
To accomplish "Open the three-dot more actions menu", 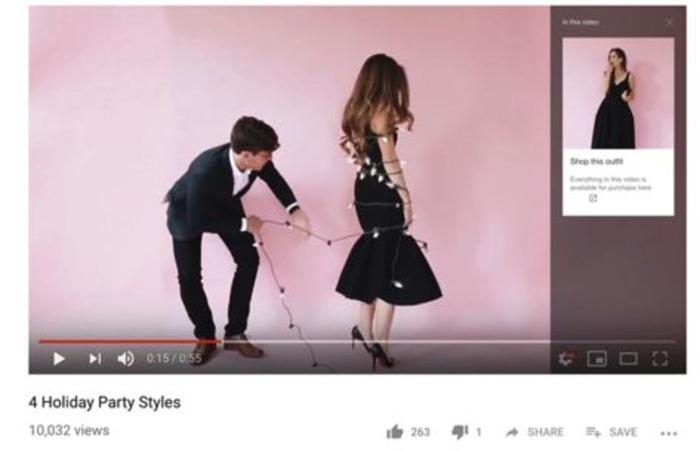I will click(669, 433).
